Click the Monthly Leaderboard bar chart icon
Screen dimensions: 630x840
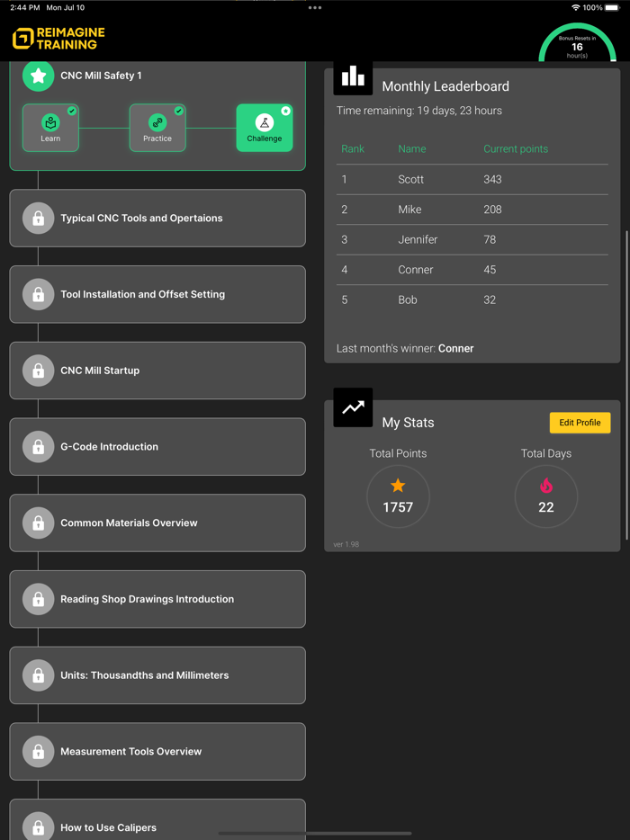click(353, 76)
